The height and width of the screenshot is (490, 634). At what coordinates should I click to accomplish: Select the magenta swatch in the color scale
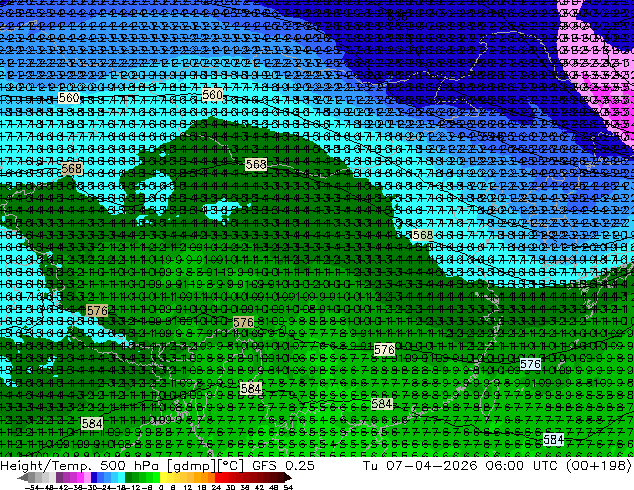(x=80, y=477)
